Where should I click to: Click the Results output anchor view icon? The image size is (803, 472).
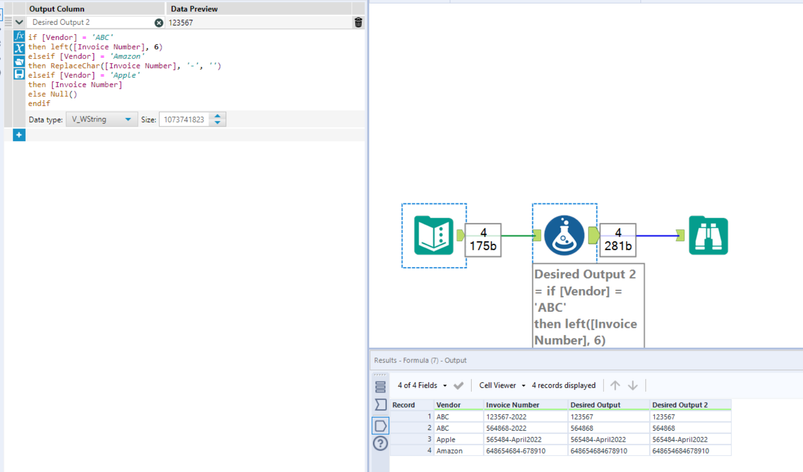pyautogui.click(x=381, y=425)
